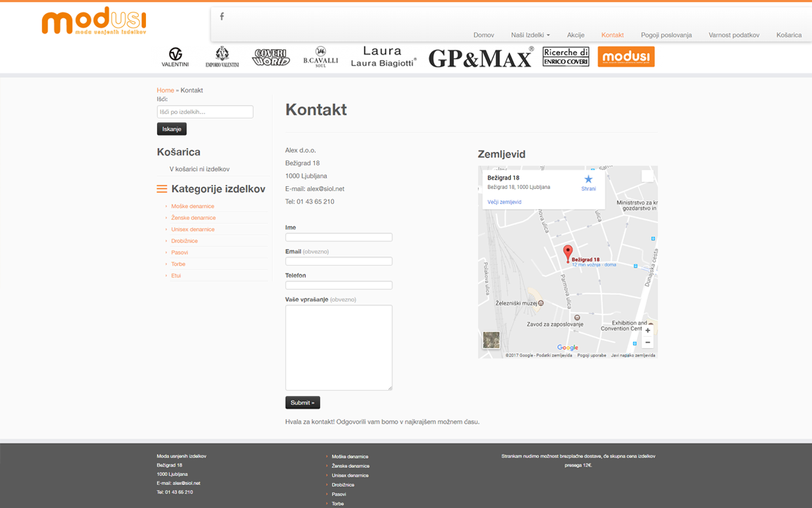Open Večji zemljevid link on the map
The width and height of the screenshot is (812, 508).
point(503,201)
